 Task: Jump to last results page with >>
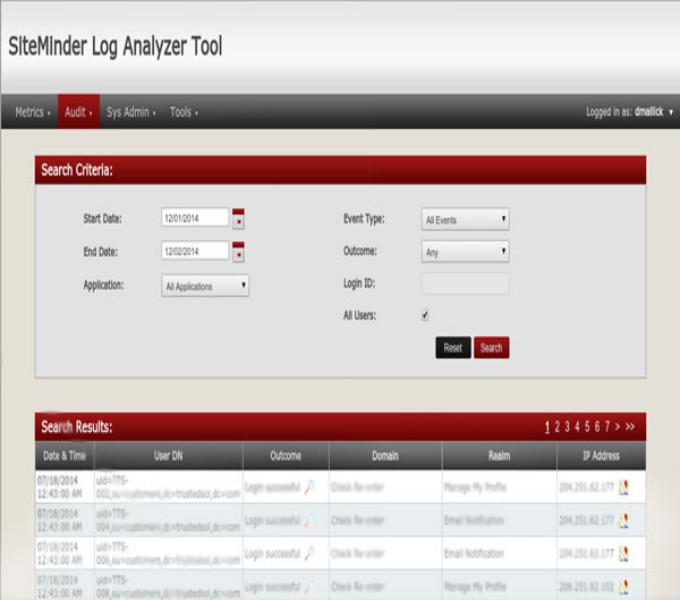(x=630, y=427)
